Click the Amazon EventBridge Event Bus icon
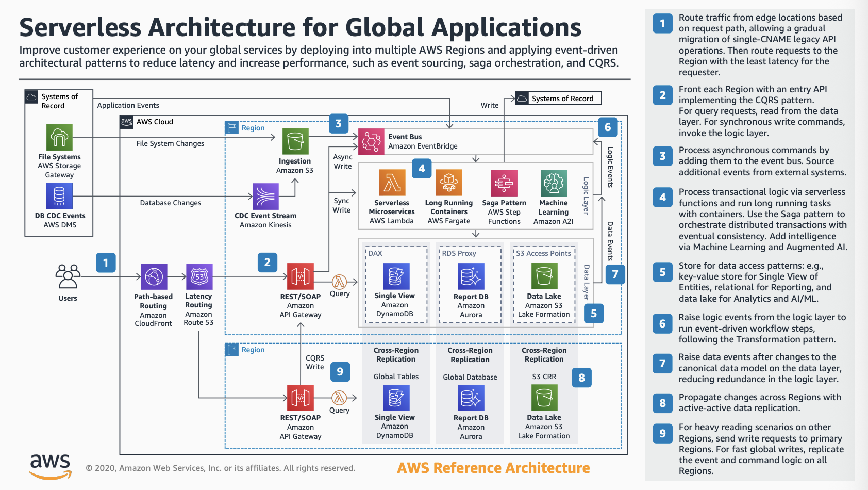Image resolution: width=868 pixels, height=490 pixels. (x=371, y=142)
